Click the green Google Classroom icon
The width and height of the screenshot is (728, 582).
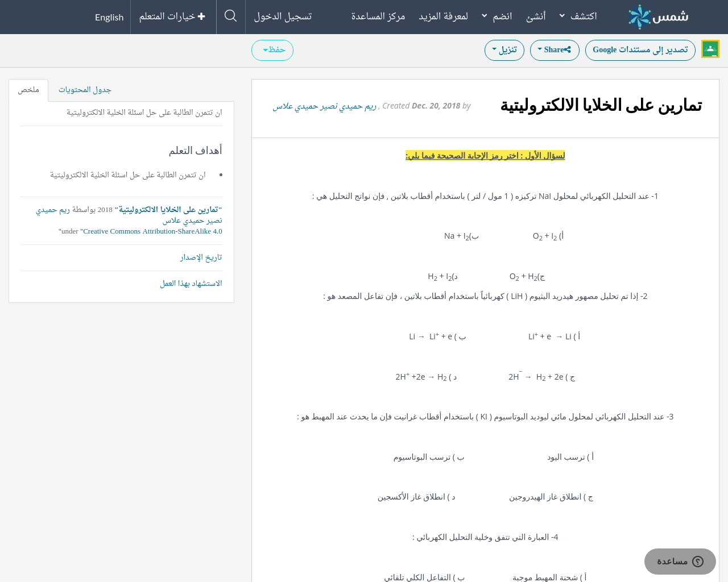point(710,49)
